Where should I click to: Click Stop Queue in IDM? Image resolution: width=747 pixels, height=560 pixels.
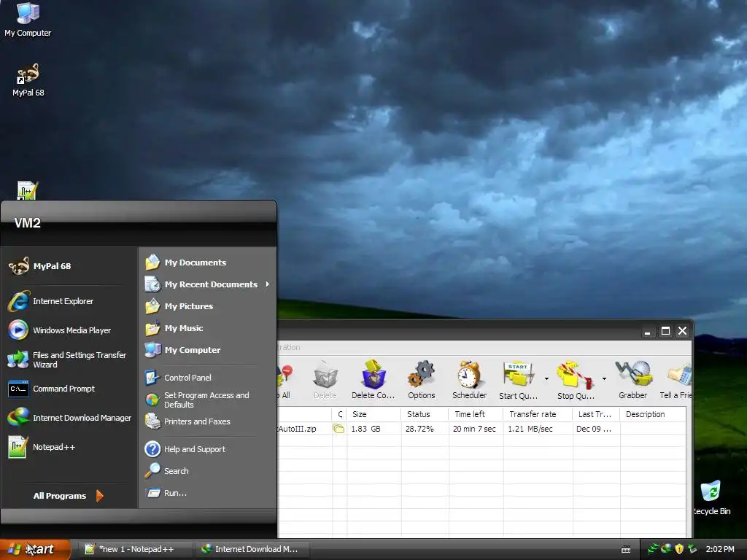point(576,380)
